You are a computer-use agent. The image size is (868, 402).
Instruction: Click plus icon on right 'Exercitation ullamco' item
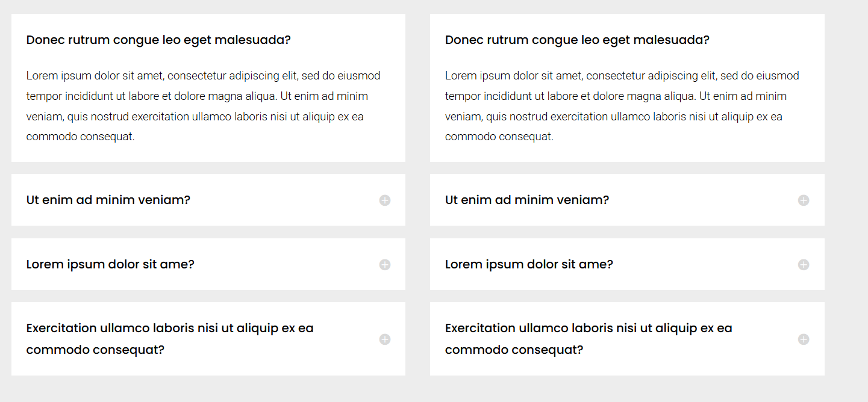(804, 339)
